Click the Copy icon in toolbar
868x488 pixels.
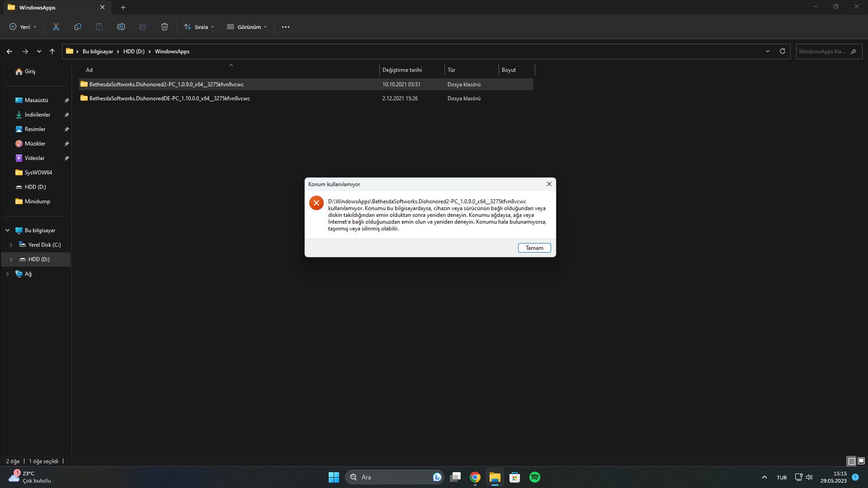pyautogui.click(x=78, y=27)
